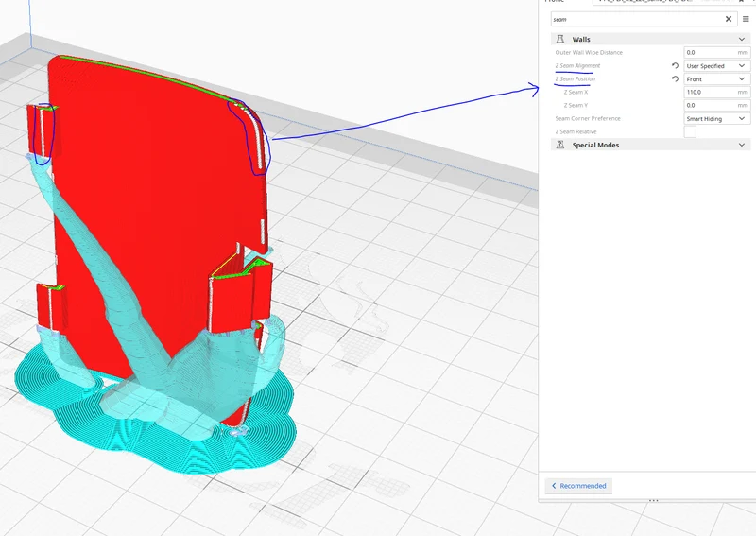
Task: Edit the Z Seam Y value field
Action: 717,105
